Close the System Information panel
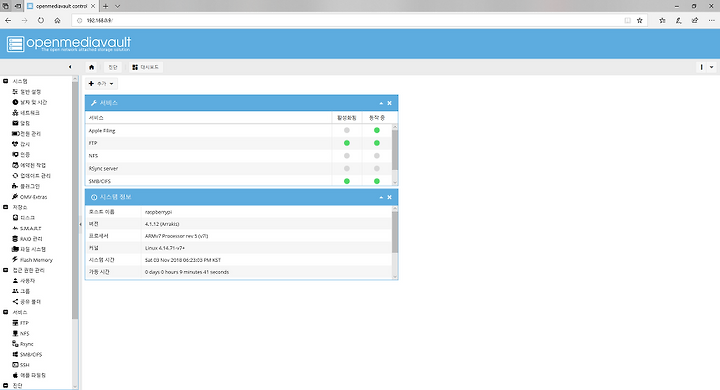This screenshot has width=720, height=390. coord(389,198)
